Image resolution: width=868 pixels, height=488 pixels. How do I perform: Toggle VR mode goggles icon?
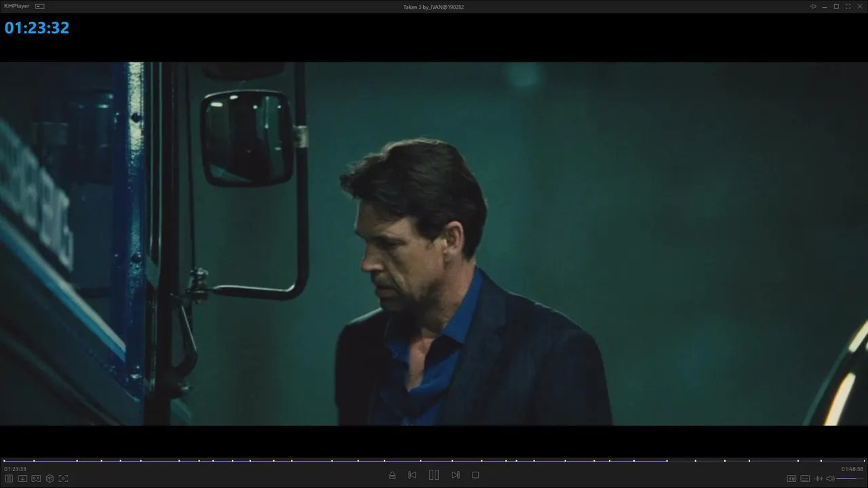click(36, 479)
